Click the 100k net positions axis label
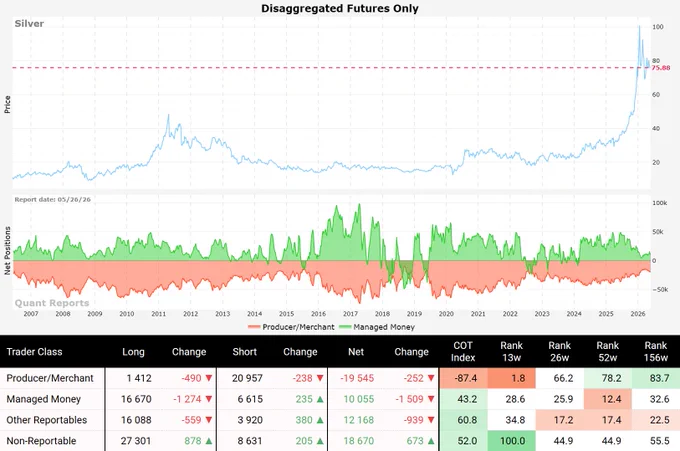680x451 pixels. coord(660,203)
